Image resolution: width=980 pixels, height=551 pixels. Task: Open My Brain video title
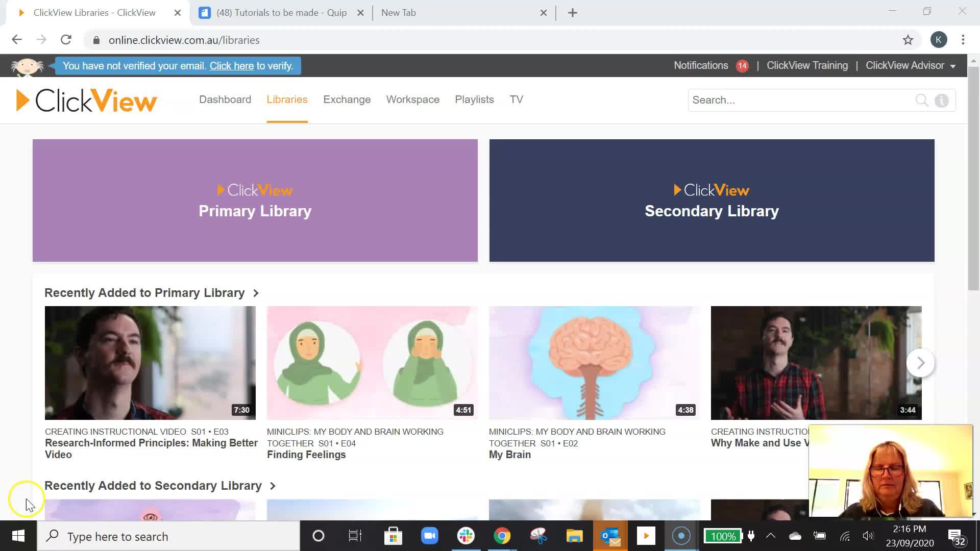coord(510,455)
